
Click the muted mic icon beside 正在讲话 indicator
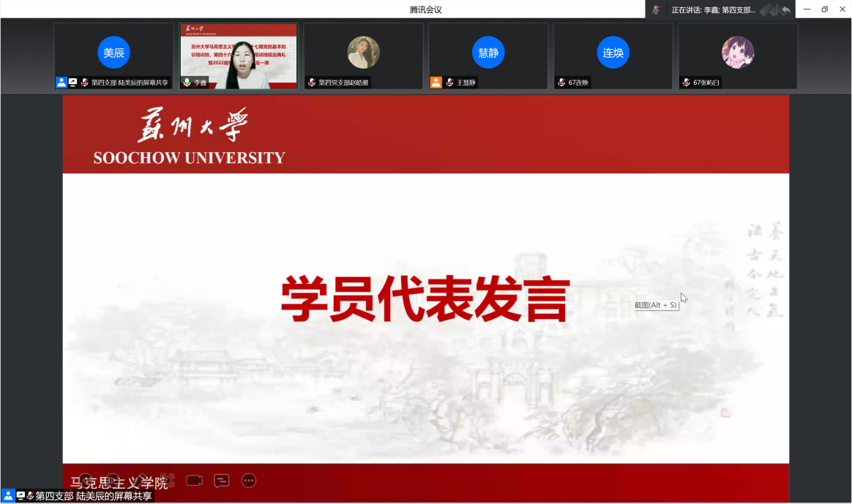pyautogui.click(x=657, y=10)
